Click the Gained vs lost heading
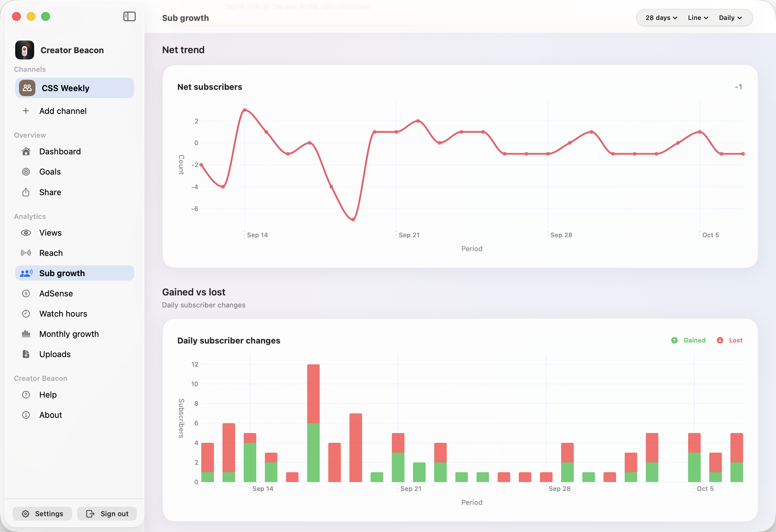776x532 pixels. click(194, 292)
